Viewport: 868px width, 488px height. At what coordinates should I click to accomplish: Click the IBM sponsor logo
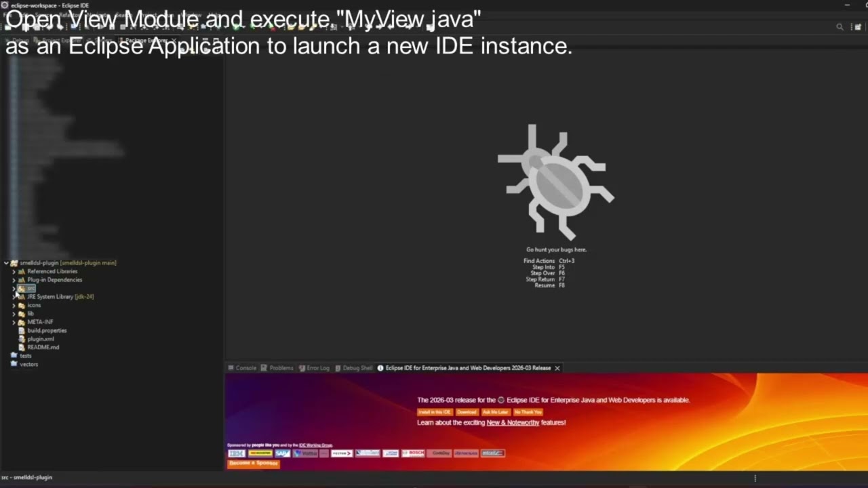pos(237,453)
